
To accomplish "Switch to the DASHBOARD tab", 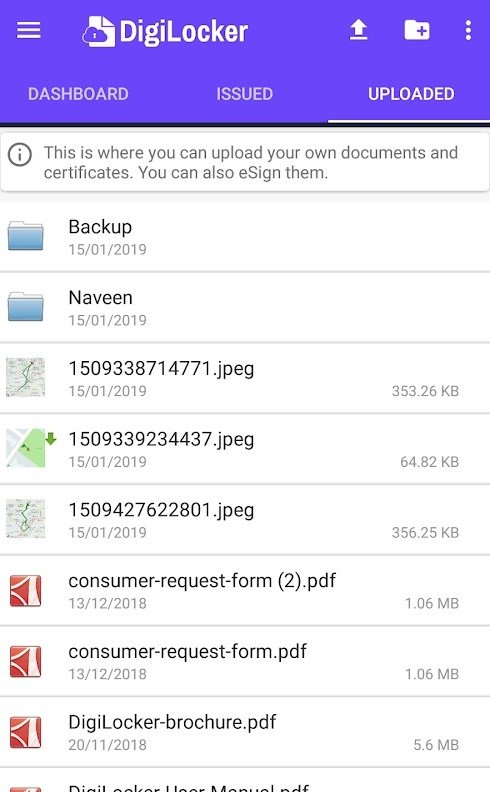I will (x=78, y=94).
